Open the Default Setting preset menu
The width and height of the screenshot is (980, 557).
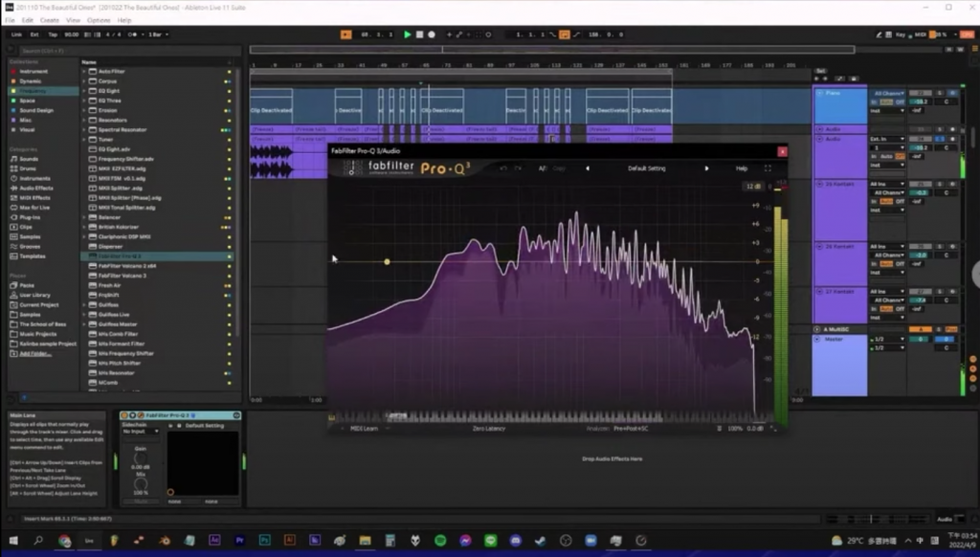(x=647, y=168)
